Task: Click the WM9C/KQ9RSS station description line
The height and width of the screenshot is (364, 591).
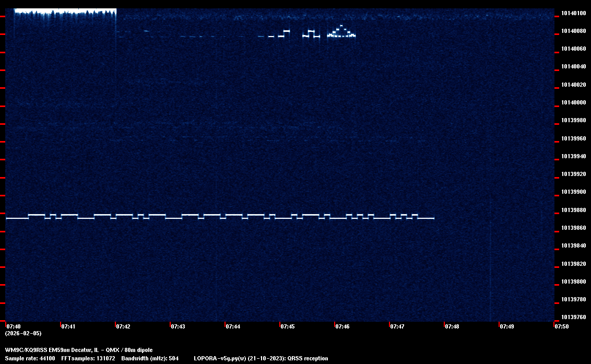Action: tap(79, 350)
